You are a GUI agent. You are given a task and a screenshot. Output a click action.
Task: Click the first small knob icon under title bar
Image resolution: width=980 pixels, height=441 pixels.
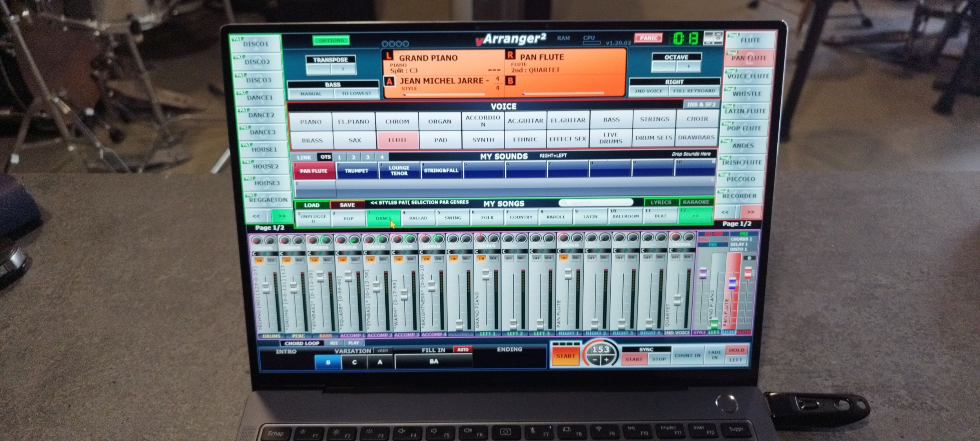pos(385,44)
